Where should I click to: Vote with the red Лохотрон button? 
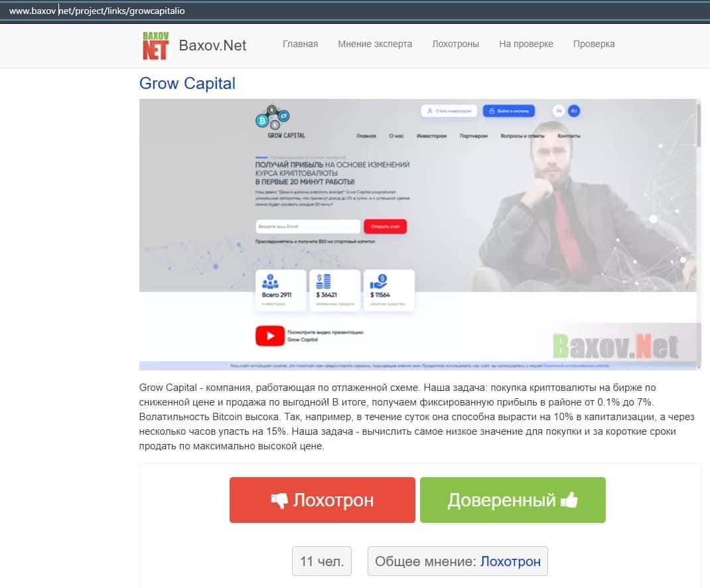(322, 500)
